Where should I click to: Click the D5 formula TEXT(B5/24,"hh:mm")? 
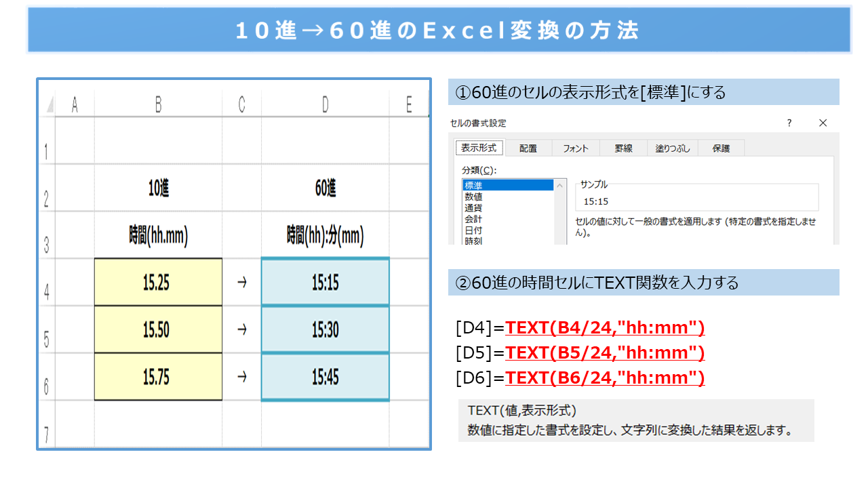coord(605,353)
